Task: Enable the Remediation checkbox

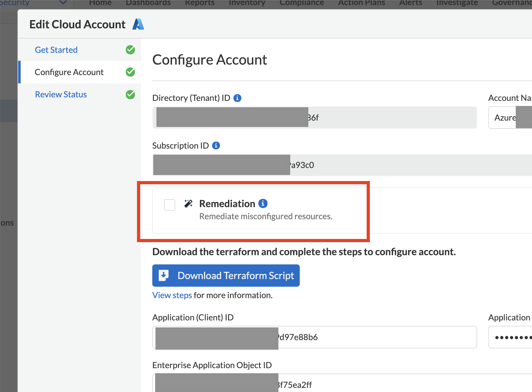Action: tap(169, 205)
